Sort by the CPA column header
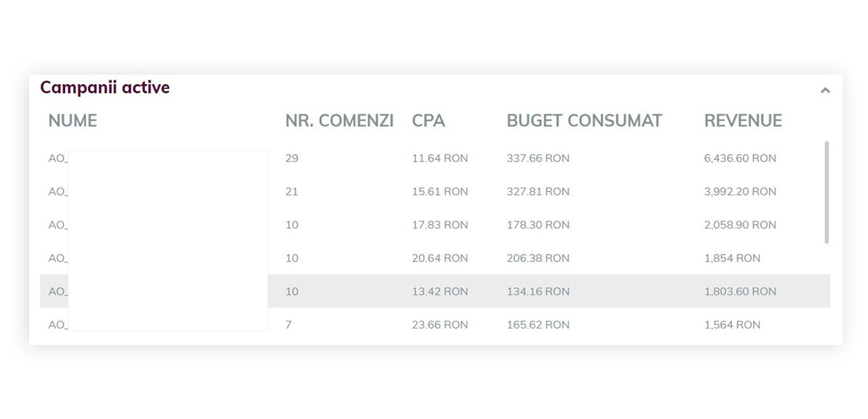The width and height of the screenshot is (868, 419). pyautogui.click(x=428, y=121)
